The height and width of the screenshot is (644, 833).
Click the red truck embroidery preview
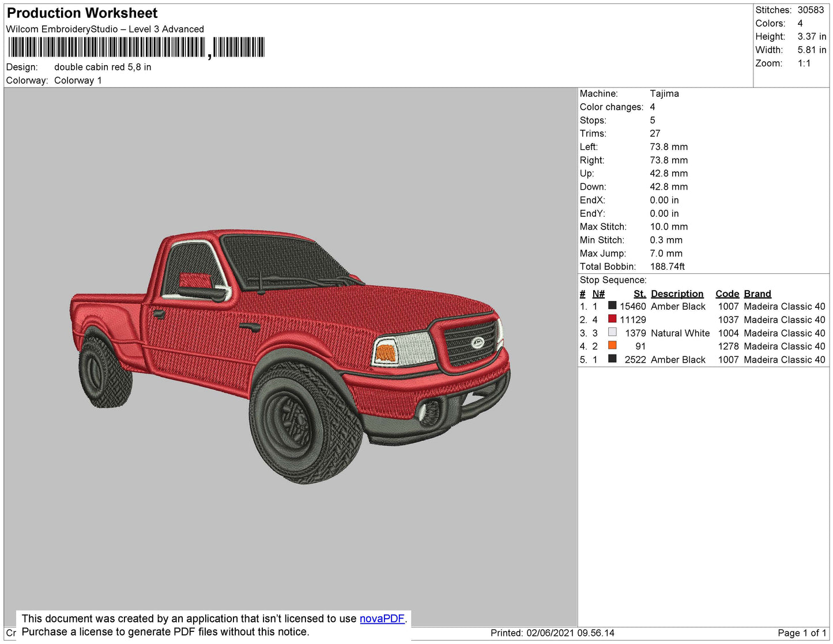pyautogui.click(x=291, y=355)
